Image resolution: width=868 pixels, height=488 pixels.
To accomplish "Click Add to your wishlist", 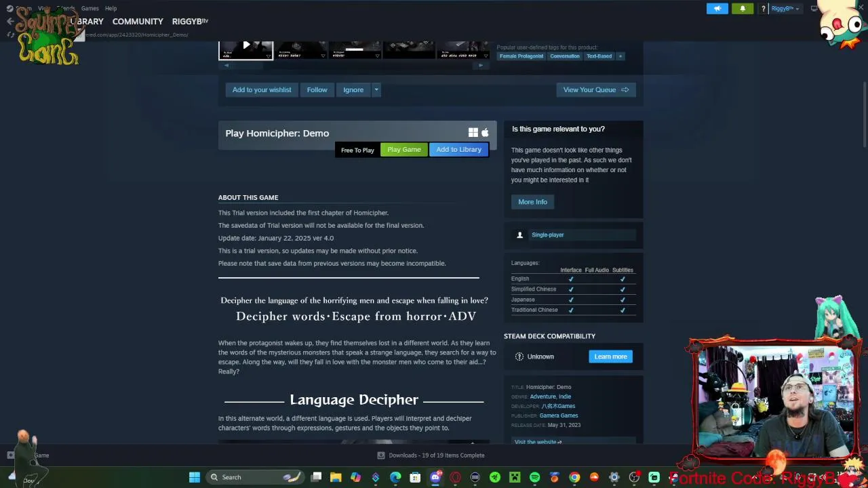I will coord(262,89).
